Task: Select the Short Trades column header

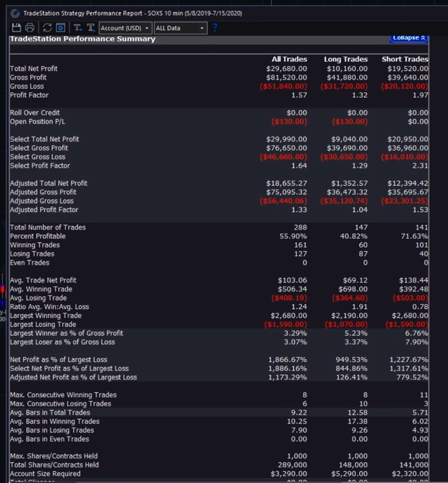Action: click(x=405, y=59)
